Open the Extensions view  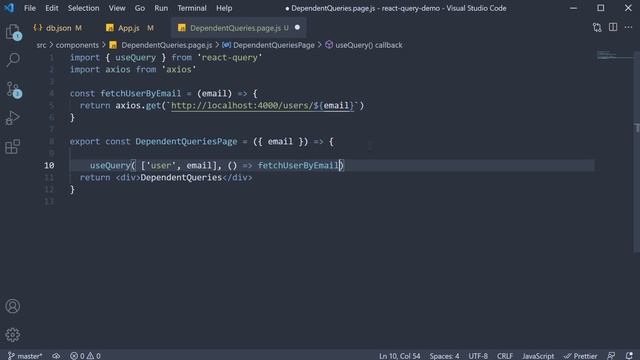pos(13,147)
